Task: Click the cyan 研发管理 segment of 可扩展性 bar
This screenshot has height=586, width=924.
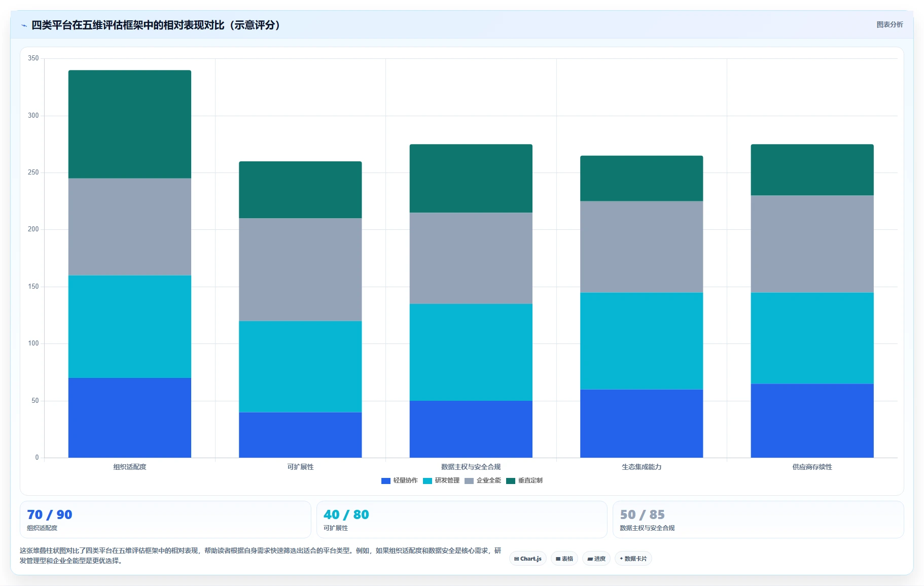Action: [x=300, y=366]
